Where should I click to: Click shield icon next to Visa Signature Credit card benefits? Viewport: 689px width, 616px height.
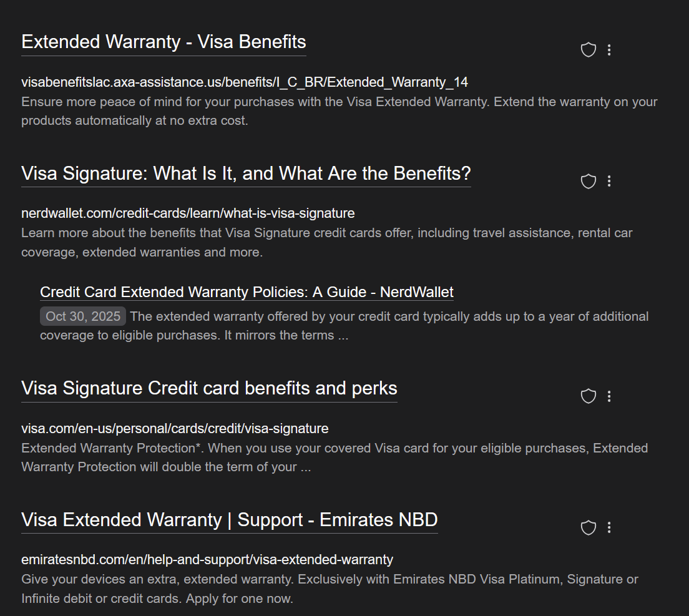(x=589, y=396)
